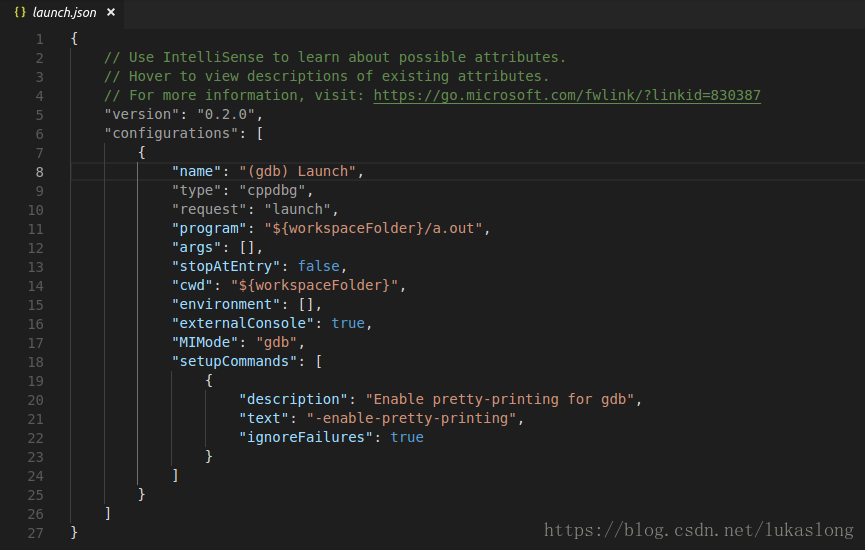Click the opening brace on line 1
Viewport: 865px width, 550px height.
(74, 39)
